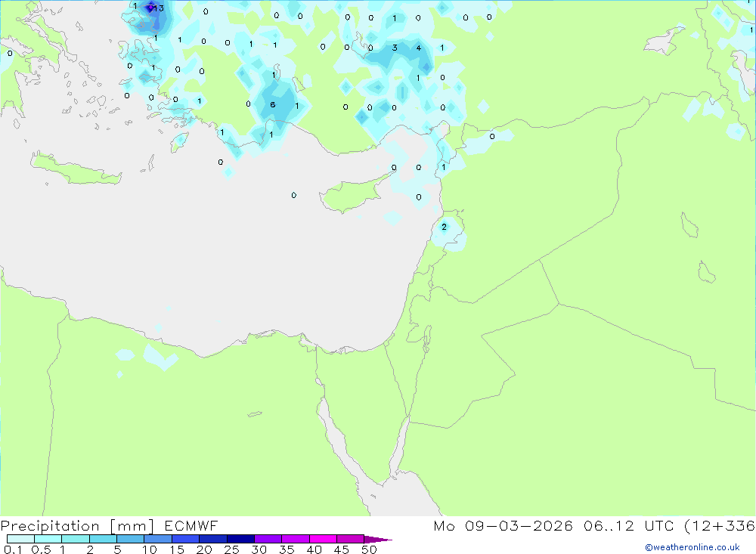Click the 'ECMWF' model label
The width and height of the screenshot is (756, 554).
click(191, 526)
